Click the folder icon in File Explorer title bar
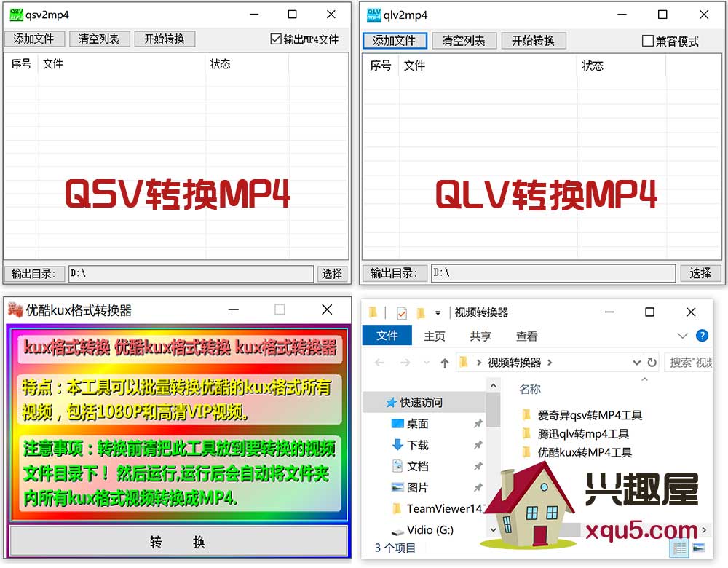 [373, 313]
